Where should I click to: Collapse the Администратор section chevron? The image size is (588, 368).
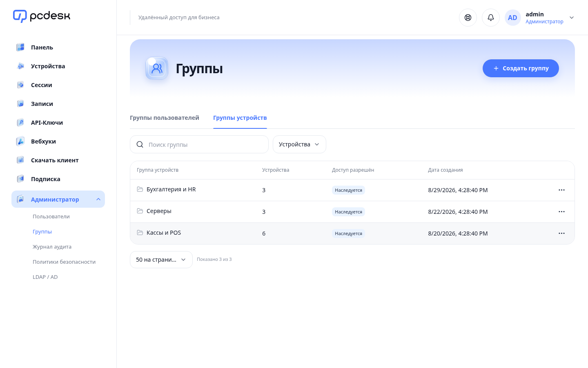[x=98, y=200]
